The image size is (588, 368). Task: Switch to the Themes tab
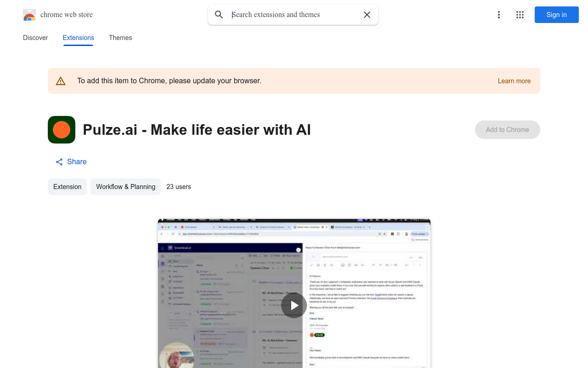(x=120, y=38)
